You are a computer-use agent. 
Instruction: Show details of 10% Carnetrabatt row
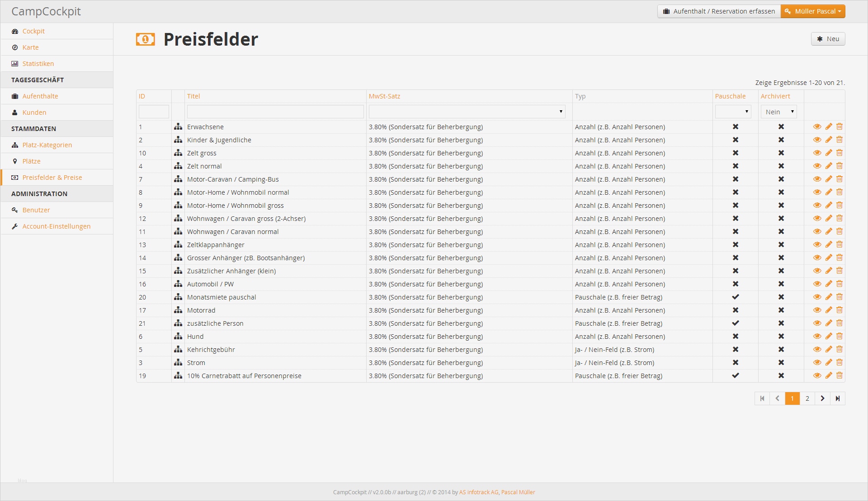click(x=817, y=376)
